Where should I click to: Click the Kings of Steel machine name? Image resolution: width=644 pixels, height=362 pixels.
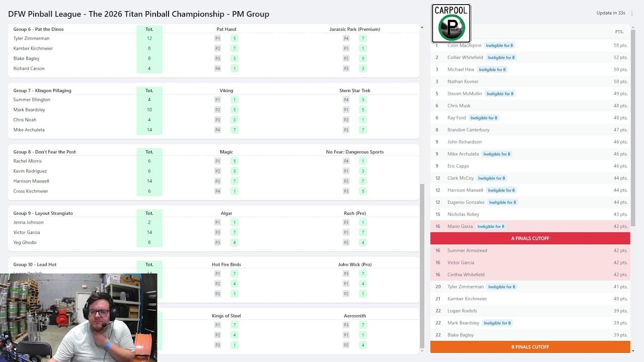pyautogui.click(x=226, y=316)
